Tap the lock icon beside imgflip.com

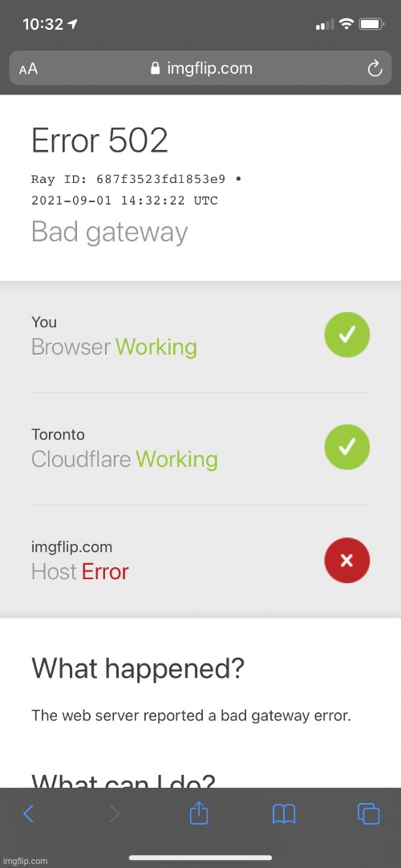click(x=156, y=68)
